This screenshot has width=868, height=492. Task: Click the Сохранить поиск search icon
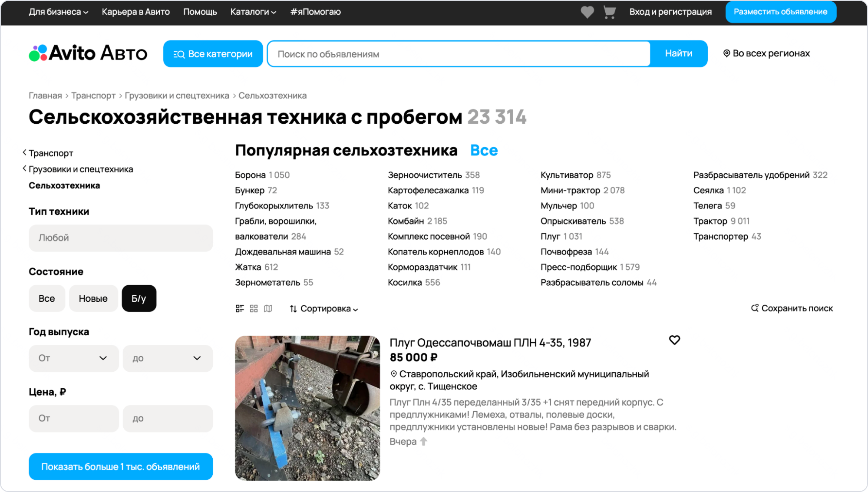755,308
